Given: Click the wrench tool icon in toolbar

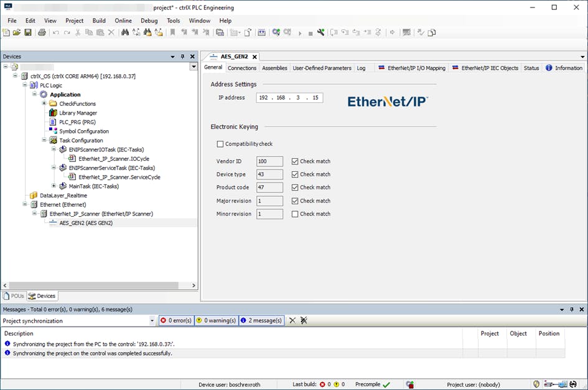Looking at the screenshot, I should click(321, 32).
